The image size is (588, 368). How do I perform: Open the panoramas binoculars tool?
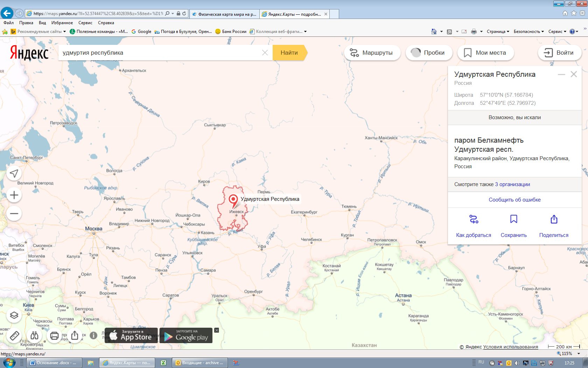(34, 335)
